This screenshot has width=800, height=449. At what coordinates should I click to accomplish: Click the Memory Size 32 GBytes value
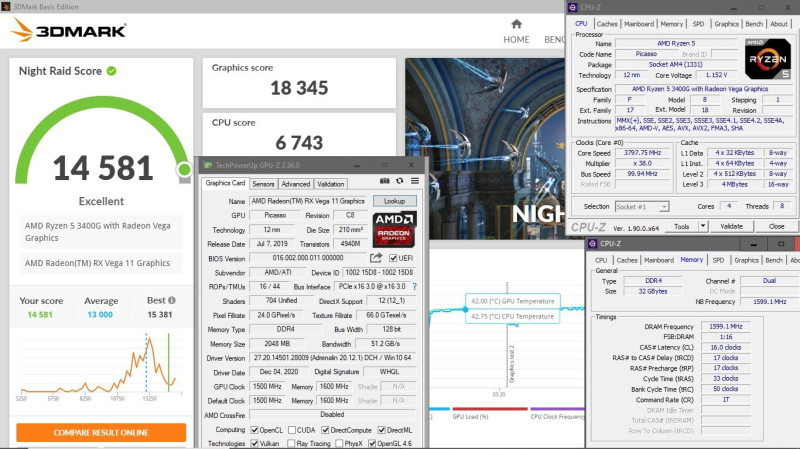coord(653,291)
